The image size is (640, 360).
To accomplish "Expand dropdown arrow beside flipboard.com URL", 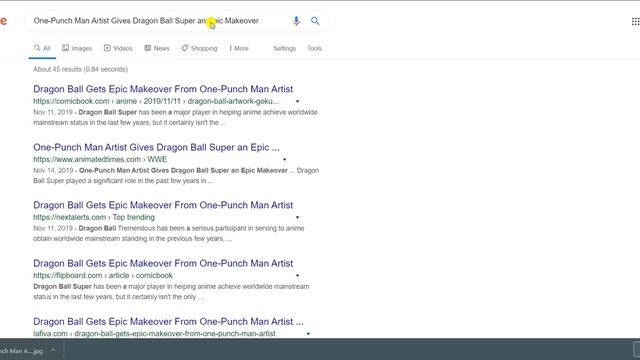I will click(298, 276).
